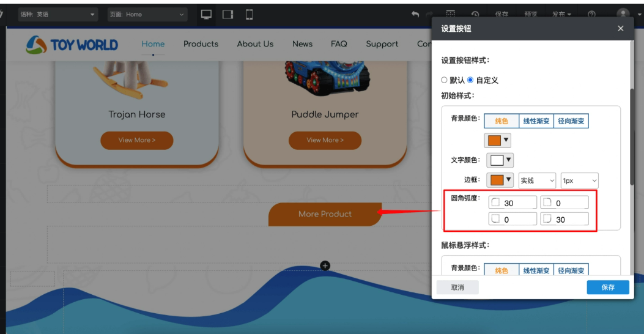Close the 设置按钮 dialog
This screenshot has width=644, height=334.
[621, 29]
